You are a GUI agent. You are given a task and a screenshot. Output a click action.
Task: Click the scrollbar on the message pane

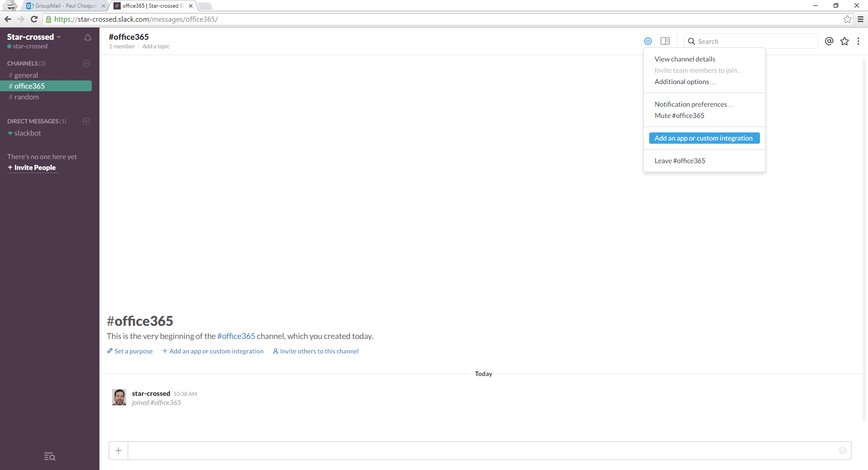[x=864, y=240]
